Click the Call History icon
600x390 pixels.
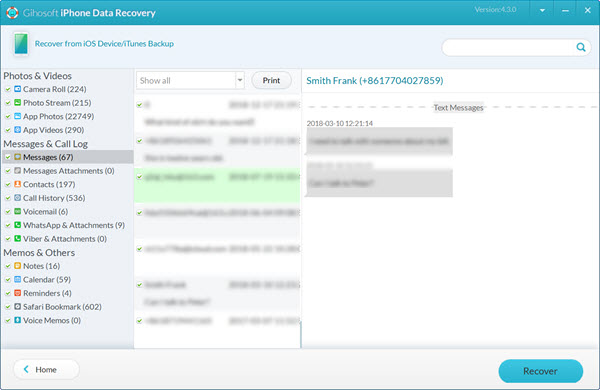[x=17, y=197]
